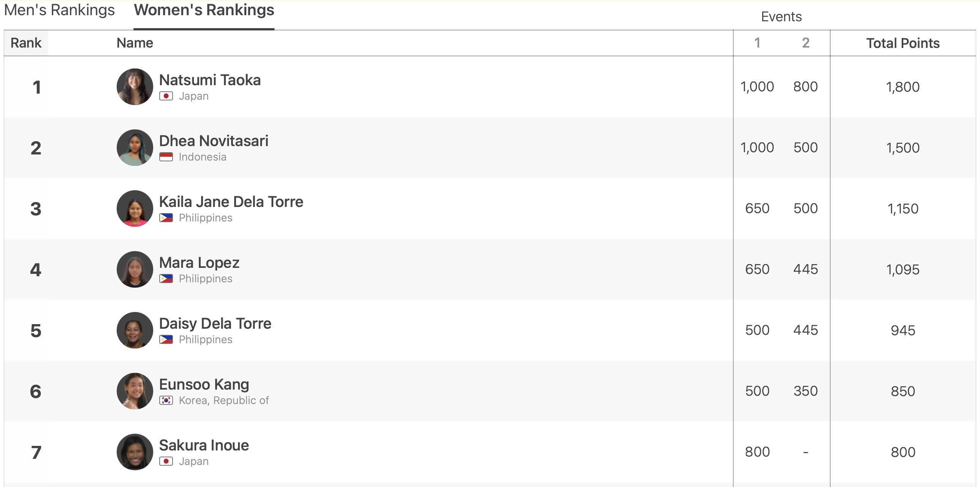The width and height of the screenshot is (980, 487).
Task: Open the Dhea Novitasari name link
Action: click(213, 141)
